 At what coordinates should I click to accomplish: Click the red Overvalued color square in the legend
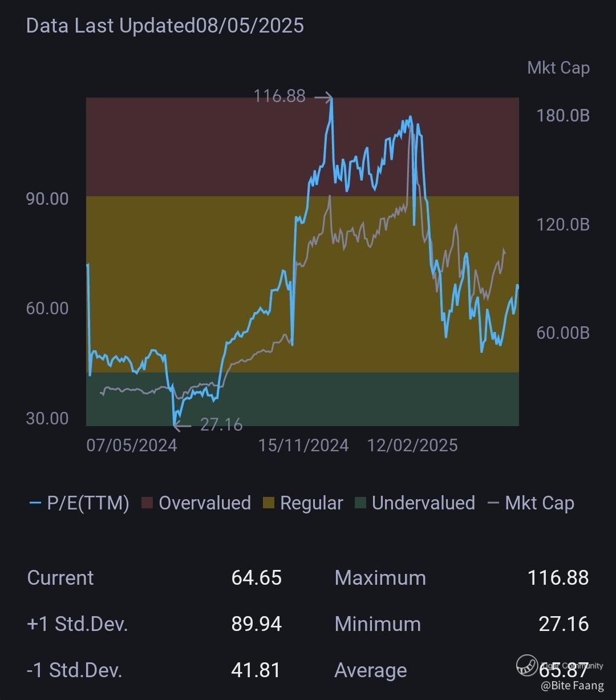[147, 503]
